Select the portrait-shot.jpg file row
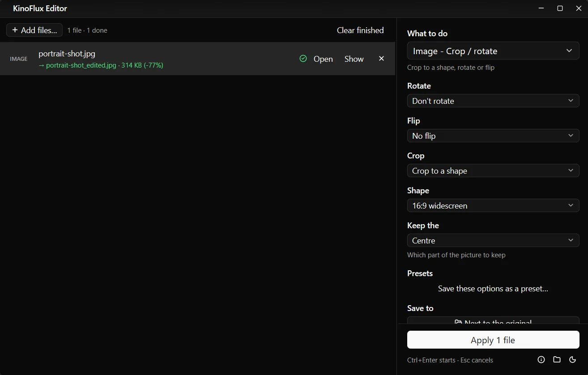Viewport: 588px width, 375px height. pyautogui.click(x=197, y=59)
